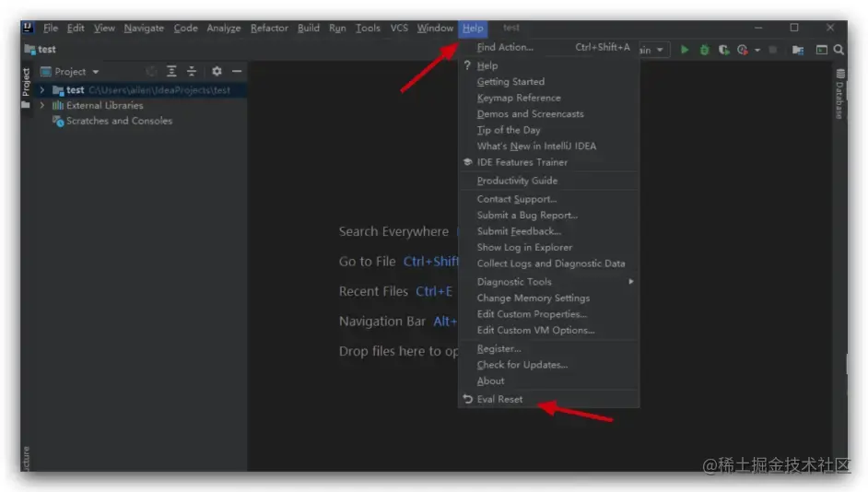Open the Tools menu
868x492 pixels.
[x=368, y=28]
